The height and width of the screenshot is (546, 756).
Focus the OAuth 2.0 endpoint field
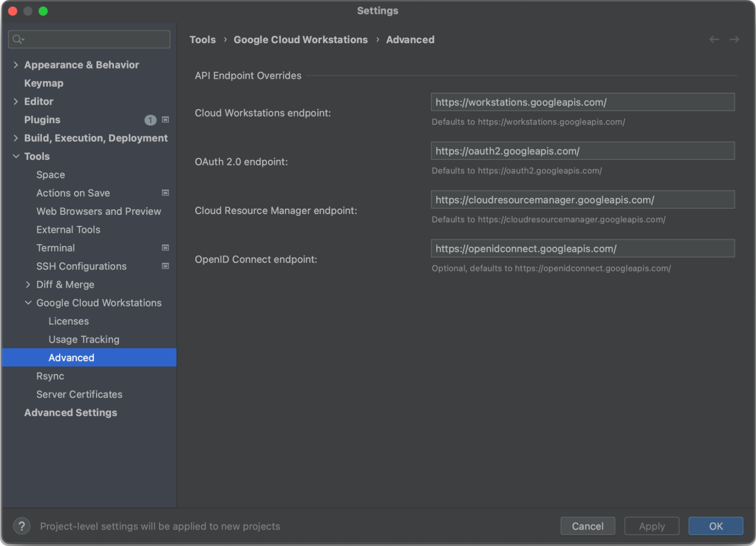(x=582, y=151)
